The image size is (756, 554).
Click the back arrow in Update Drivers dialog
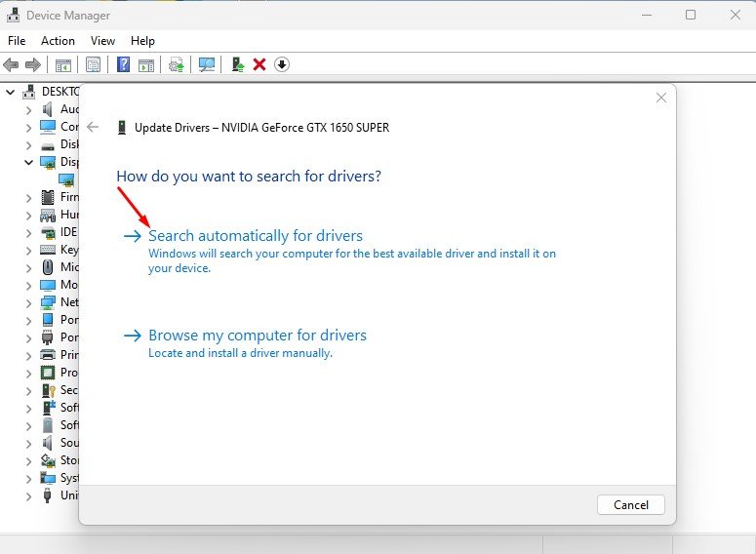point(93,128)
